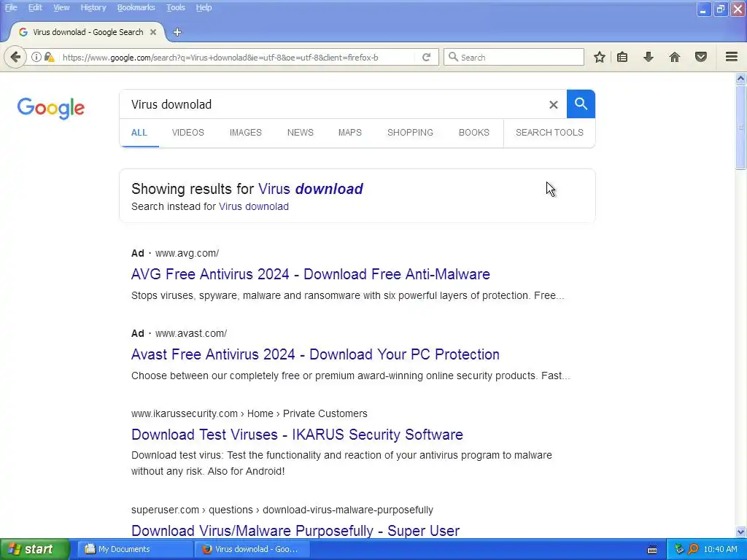Image resolution: width=747 pixels, height=560 pixels.
Task: Open the on-screen keyboard tray icon
Action: tap(652, 550)
